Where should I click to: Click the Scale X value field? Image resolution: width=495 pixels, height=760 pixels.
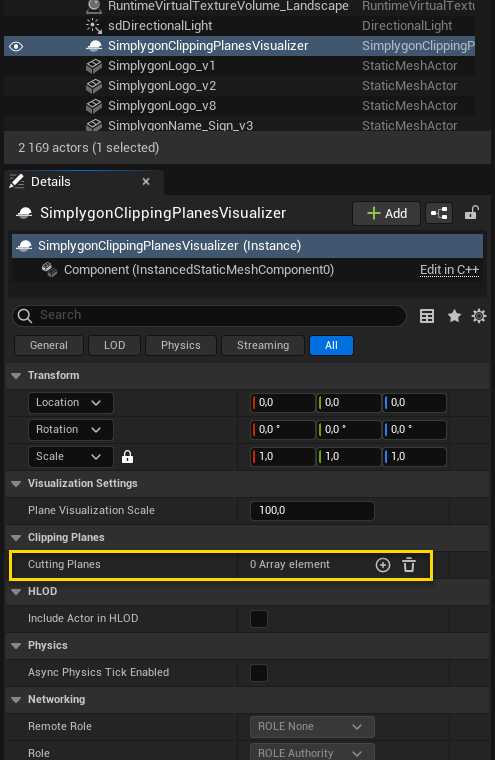283,457
